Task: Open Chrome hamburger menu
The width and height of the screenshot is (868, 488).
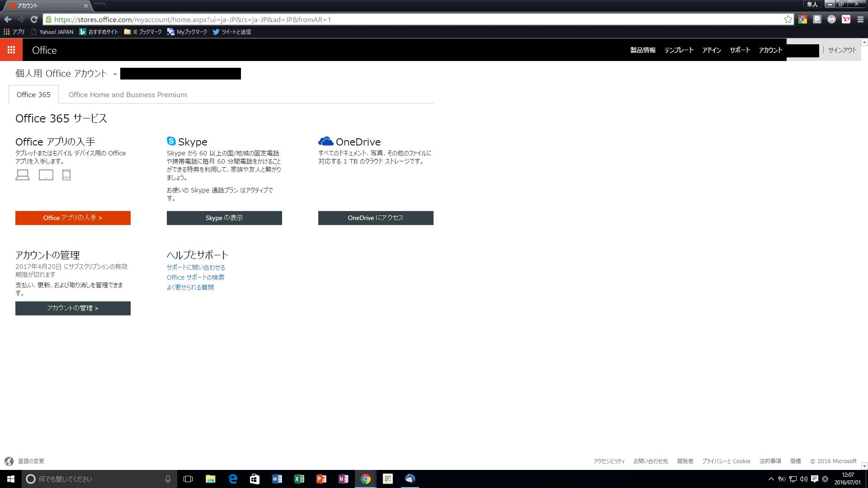Action: pos(860,19)
